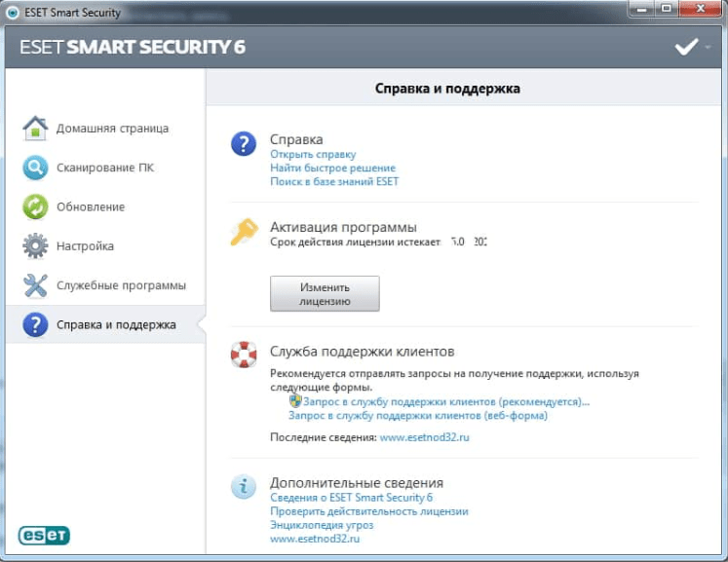Click the golden key activation icon
The height and width of the screenshot is (562, 728).
coord(243,232)
